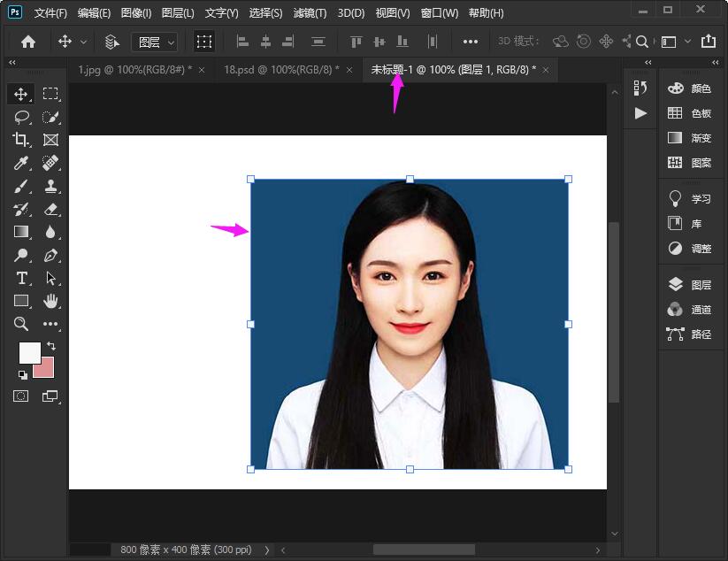Choose the Eraser tool
Image resolution: width=728 pixels, height=561 pixels.
50,209
